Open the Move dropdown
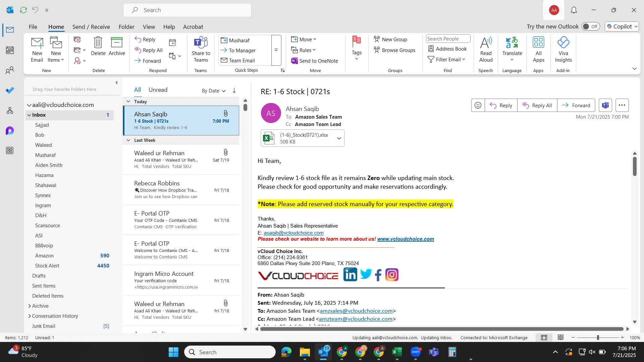This screenshot has width=644, height=362. (x=304, y=39)
